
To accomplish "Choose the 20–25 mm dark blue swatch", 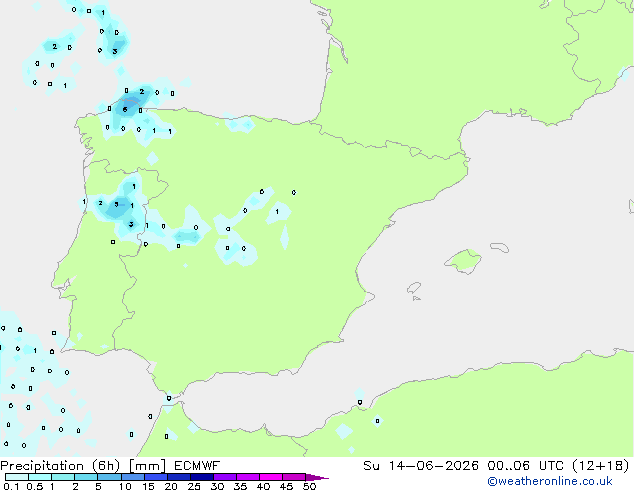I will (179, 477).
